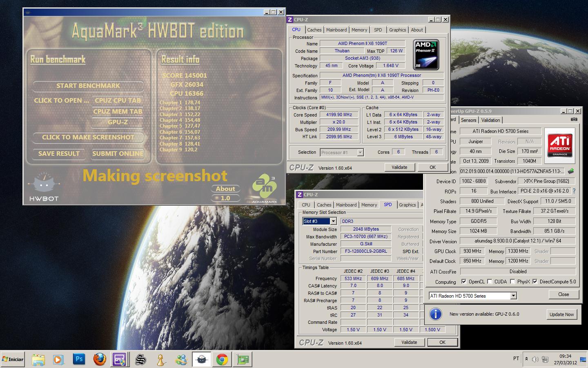The image size is (588, 368).
Task: Open the ATI Radeon HD 5700 Series GPU dropdown
Action: tap(513, 296)
